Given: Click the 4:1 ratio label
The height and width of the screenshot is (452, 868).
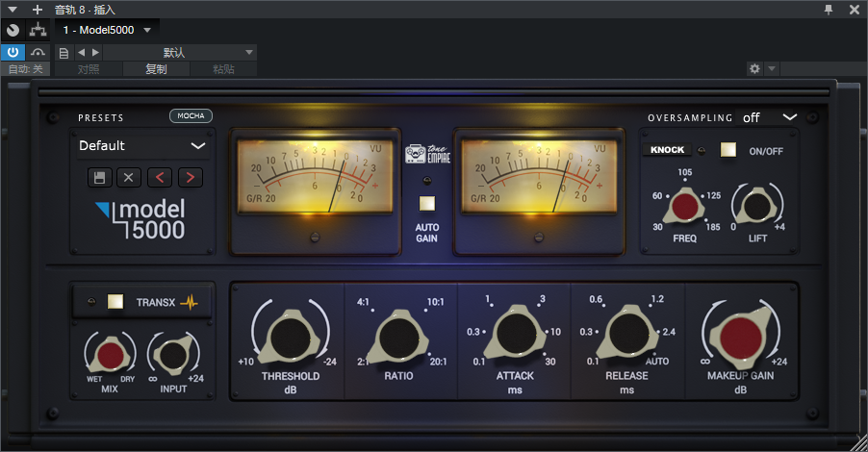Looking at the screenshot, I should pyautogui.click(x=363, y=302).
